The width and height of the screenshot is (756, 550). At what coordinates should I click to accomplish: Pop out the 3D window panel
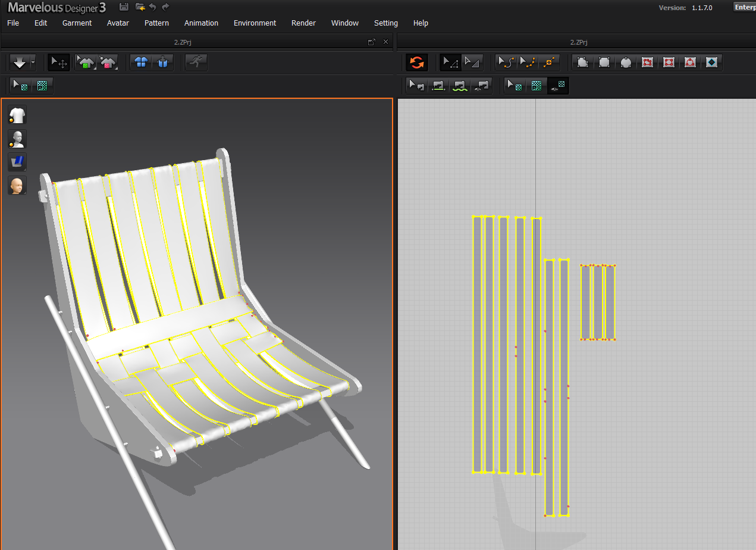[x=372, y=42]
